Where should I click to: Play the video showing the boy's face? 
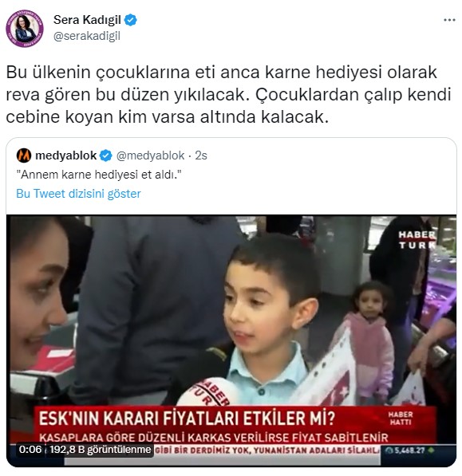click(x=231, y=340)
